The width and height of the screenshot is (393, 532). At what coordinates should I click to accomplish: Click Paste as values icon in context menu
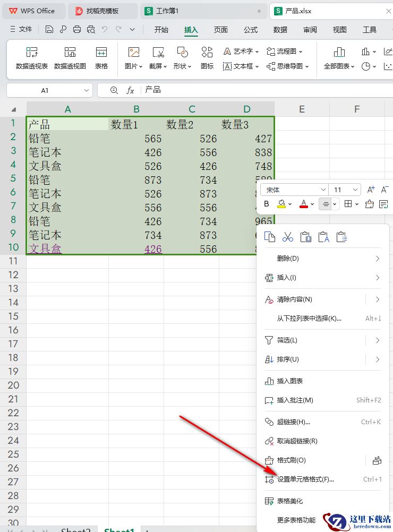point(323,237)
